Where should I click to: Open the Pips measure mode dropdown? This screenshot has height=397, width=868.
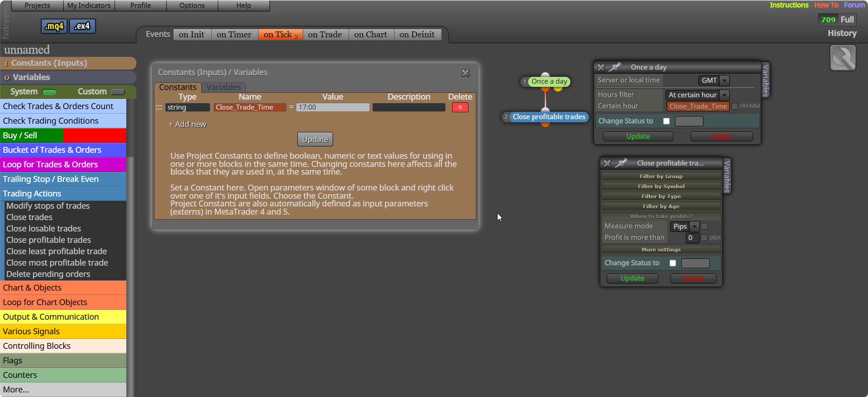[x=685, y=226]
